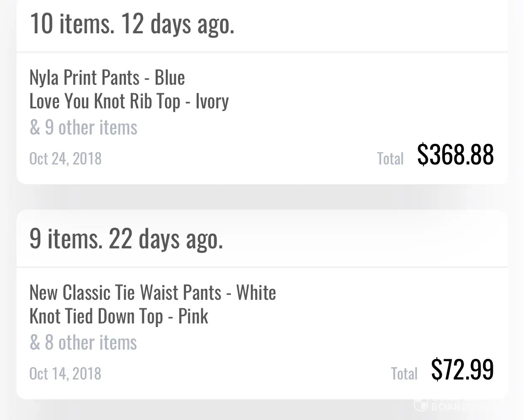Click the '9 items' header text
This screenshot has width=524, height=420.
(x=66, y=239)
